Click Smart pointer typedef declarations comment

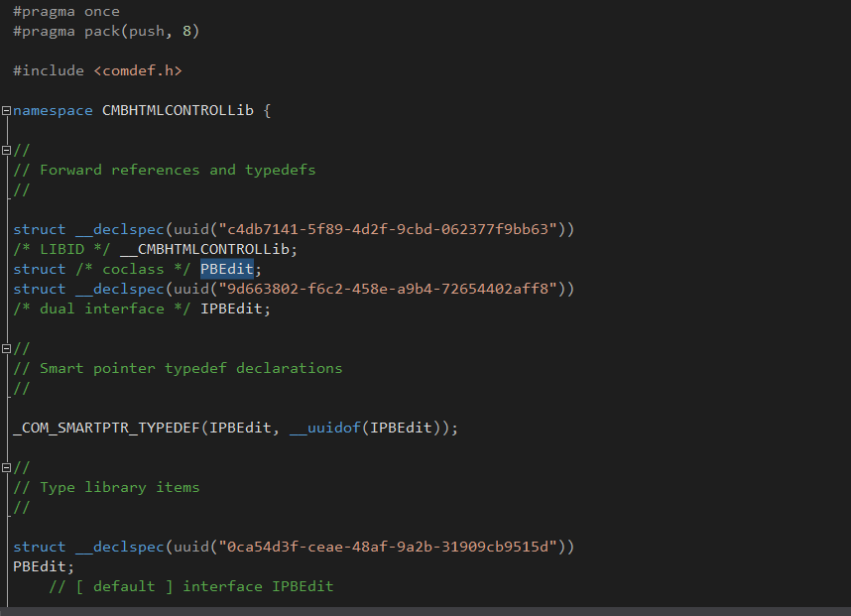pos(178,369)
